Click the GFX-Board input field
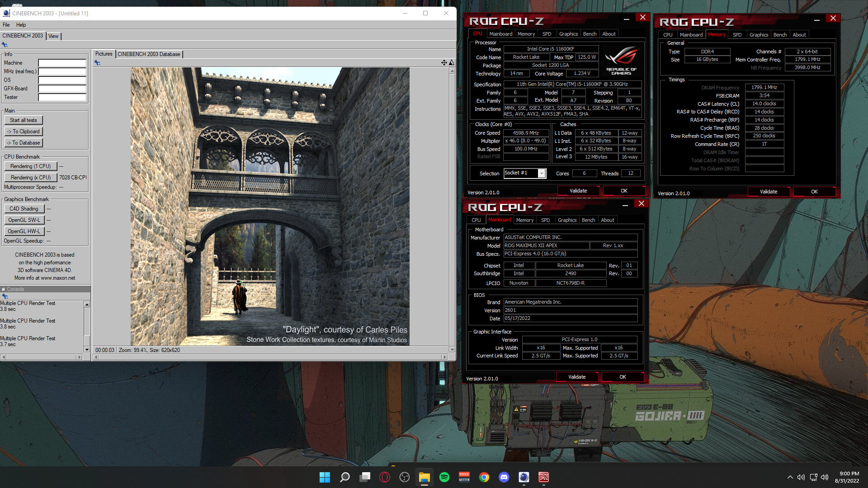Screen dimensions: 868x488 click(x=62, y=89)
